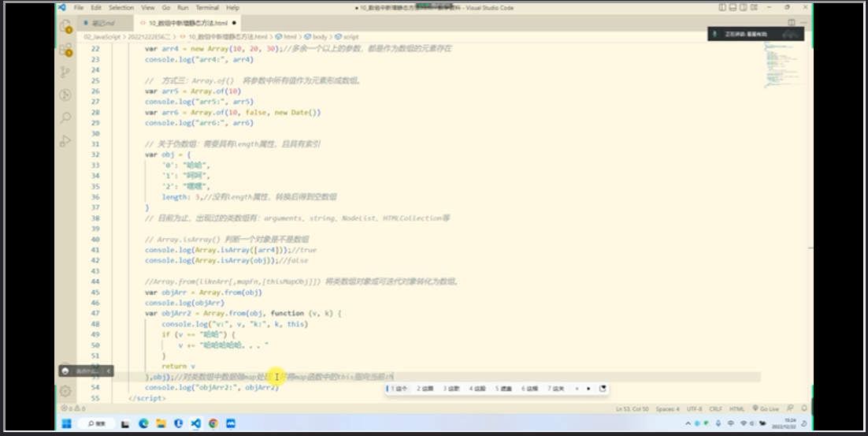
Task: Click the VS Code logo in title bar
Action: 62,8
